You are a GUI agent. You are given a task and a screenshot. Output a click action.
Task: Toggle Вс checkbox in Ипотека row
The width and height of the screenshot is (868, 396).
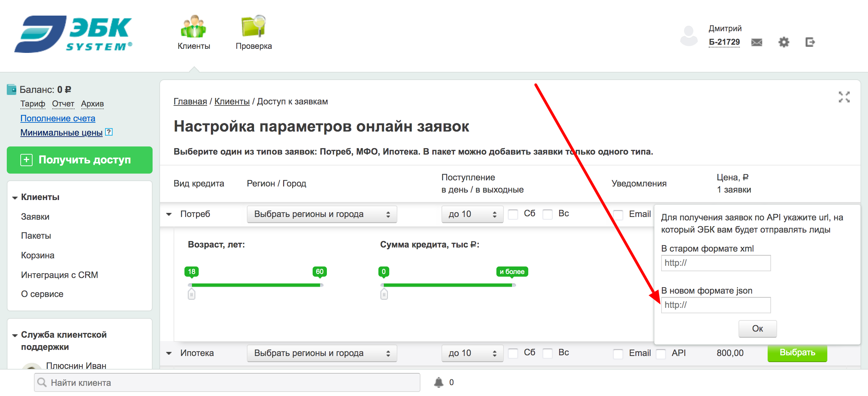point(547,353)
